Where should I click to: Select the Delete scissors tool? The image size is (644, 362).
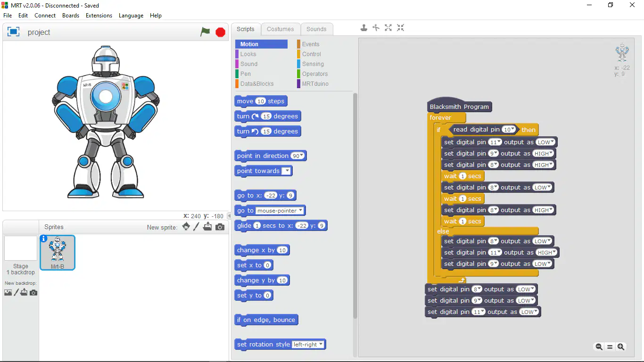coord(376,28)
